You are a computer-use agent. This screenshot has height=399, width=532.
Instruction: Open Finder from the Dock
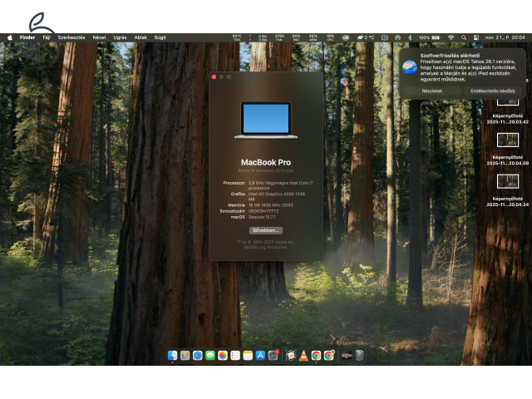pyautogui.click(x=172, y=355)
